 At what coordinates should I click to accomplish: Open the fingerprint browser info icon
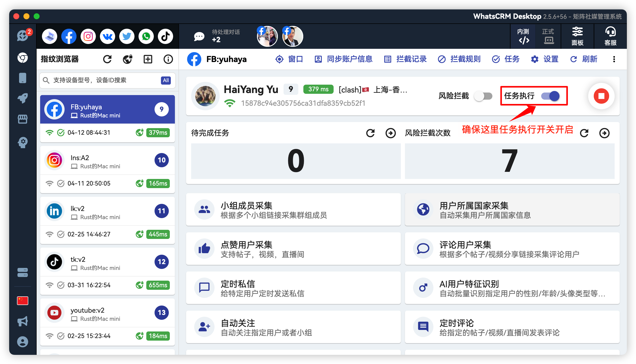[x=168, y=59]
